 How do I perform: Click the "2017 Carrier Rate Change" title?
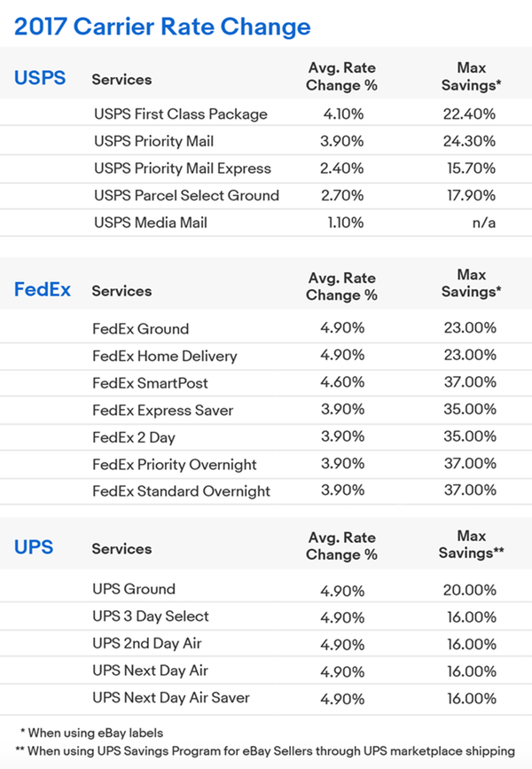click(x=162, y=27)
